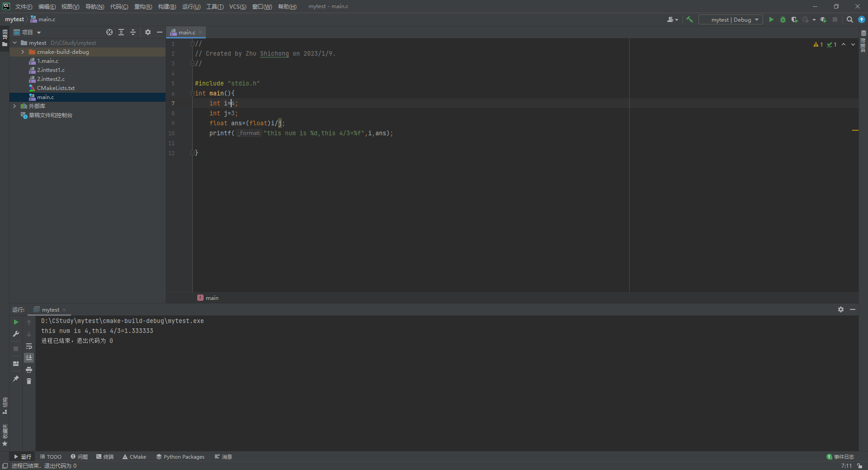
Task: Run mytest with coverage icon
Action: 794,19
